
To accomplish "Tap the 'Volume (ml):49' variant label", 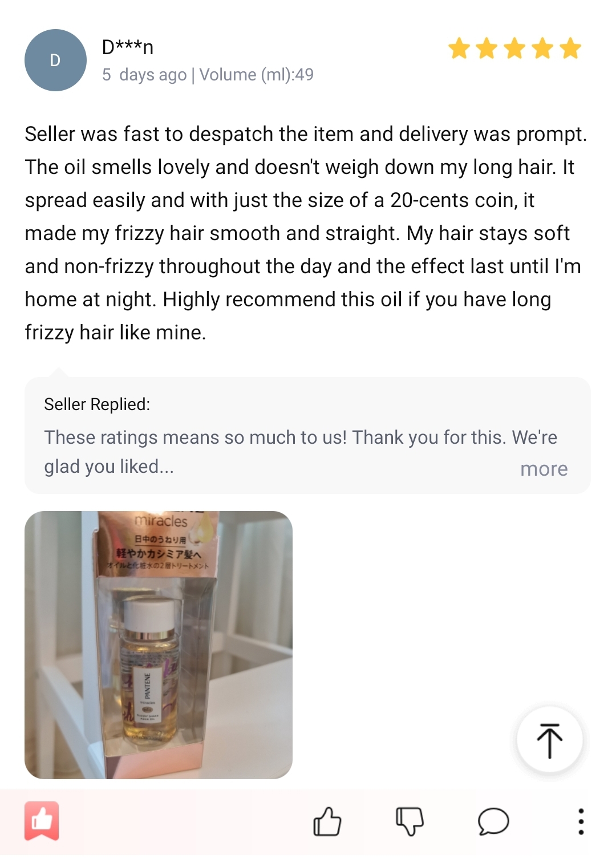I will click(x=256, y=75).
